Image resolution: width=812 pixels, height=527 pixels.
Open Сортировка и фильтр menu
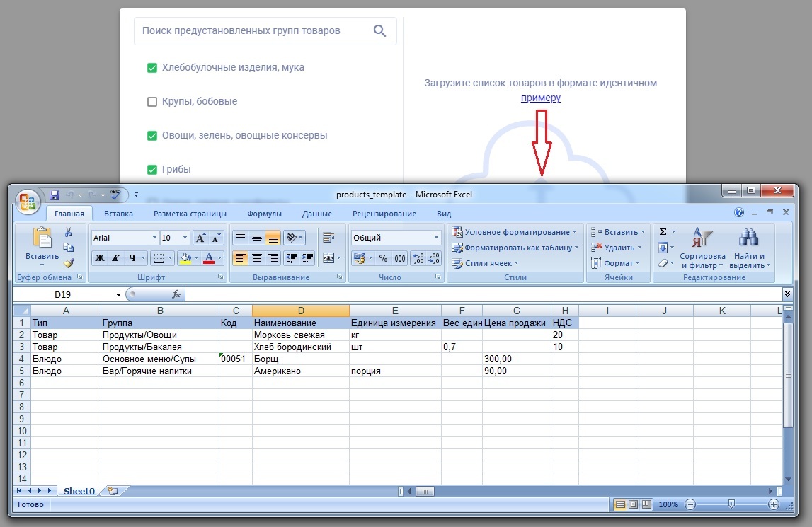[x=702, y=248]
